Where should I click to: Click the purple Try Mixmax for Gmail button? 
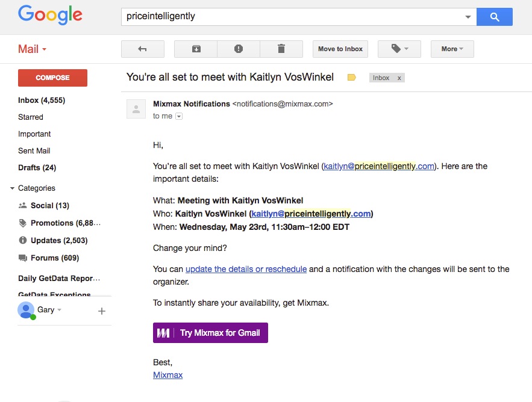pyautogui.click(x=210, y=333)
